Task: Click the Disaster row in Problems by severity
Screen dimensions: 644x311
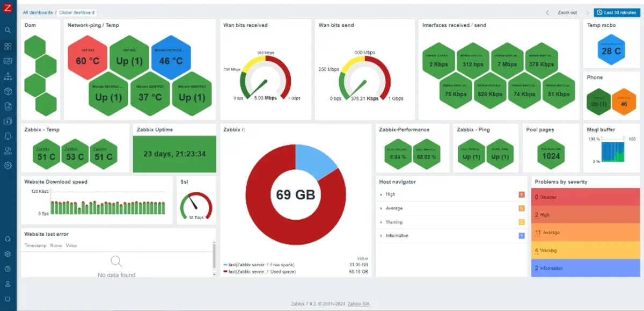Action: tap(586, 197)
